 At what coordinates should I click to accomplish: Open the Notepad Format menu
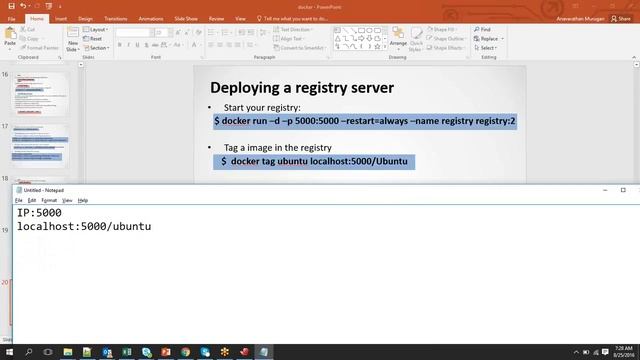(x=49, y=200)
